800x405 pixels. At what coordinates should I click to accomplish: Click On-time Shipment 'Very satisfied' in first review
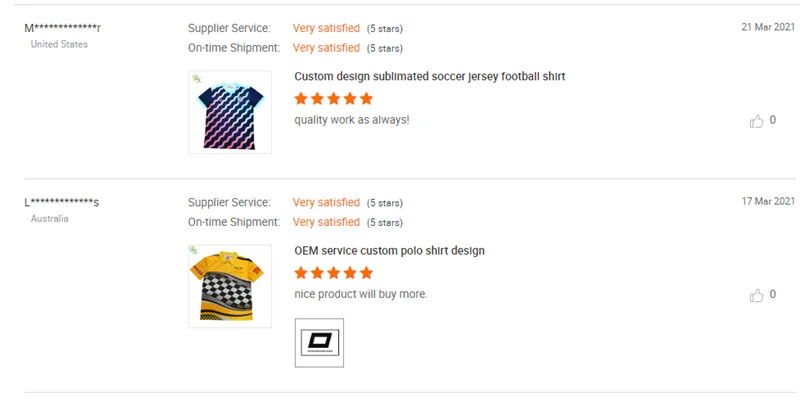click(326, 48)
